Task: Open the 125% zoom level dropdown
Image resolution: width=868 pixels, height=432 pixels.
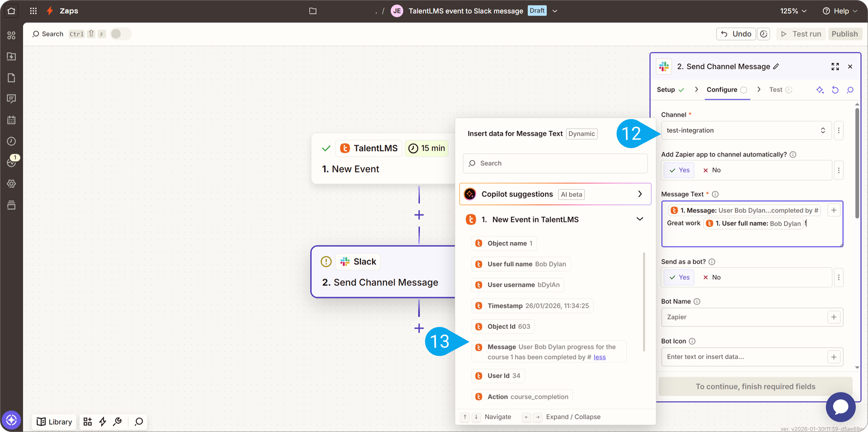Action: 793,11
